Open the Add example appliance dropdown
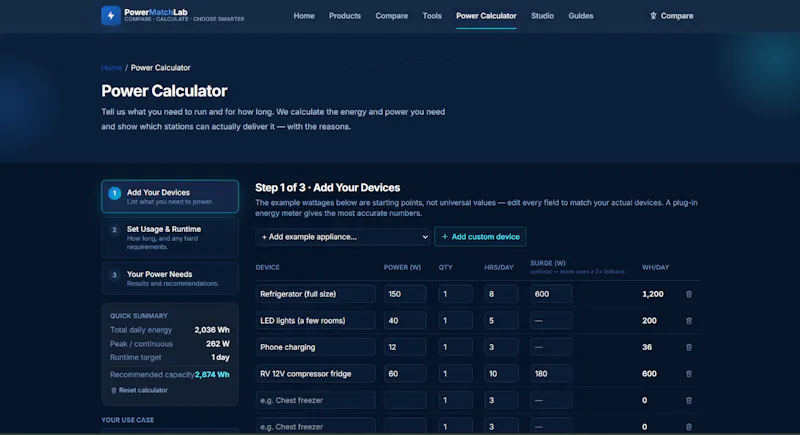Image resolution: width=800 pixels, height=435 pixels. pos(342,237)
